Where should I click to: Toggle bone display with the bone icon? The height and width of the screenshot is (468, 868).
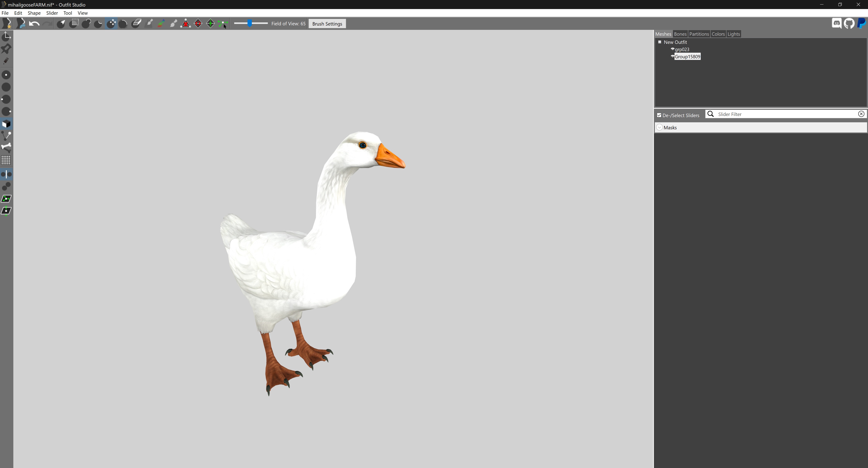(x=6, y=148)
